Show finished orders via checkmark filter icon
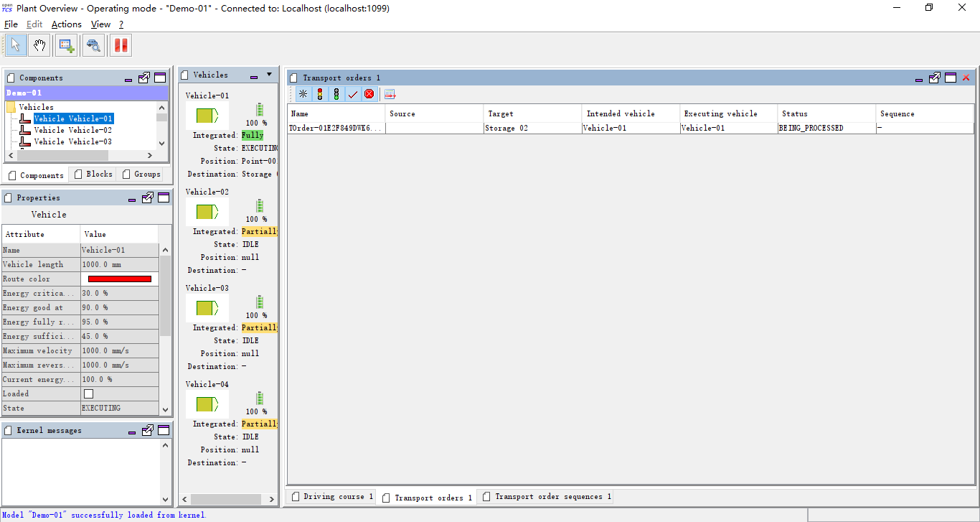 pos(352,93)
